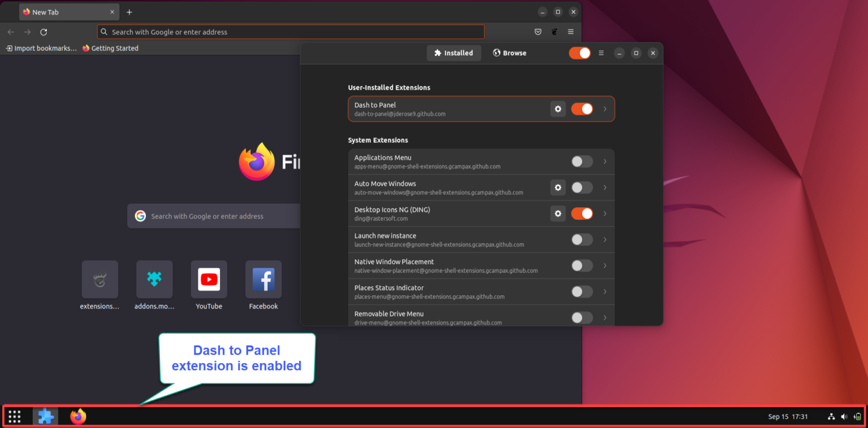Open Dash to Panel extension settings gear

pyautogui.click(x=558, y=109)
